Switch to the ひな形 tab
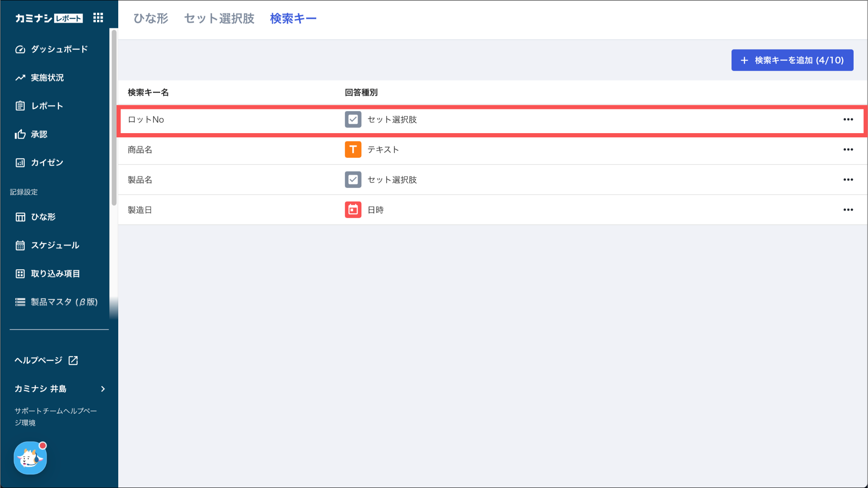Screen dimensions: 868x488 point(150,19)
